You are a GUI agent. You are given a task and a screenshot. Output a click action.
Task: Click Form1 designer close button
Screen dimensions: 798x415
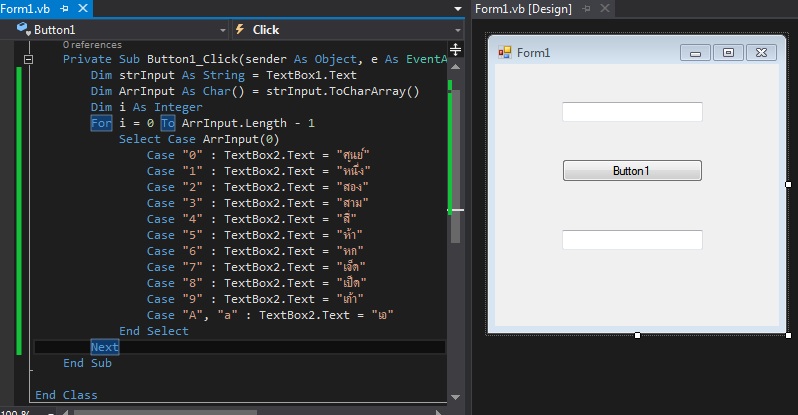point(761,52)
